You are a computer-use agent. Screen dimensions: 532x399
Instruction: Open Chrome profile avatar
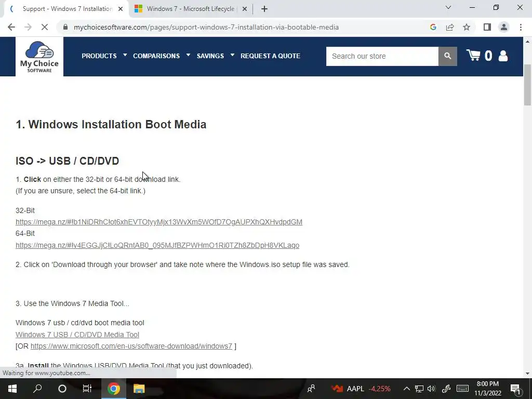[504, 27]
